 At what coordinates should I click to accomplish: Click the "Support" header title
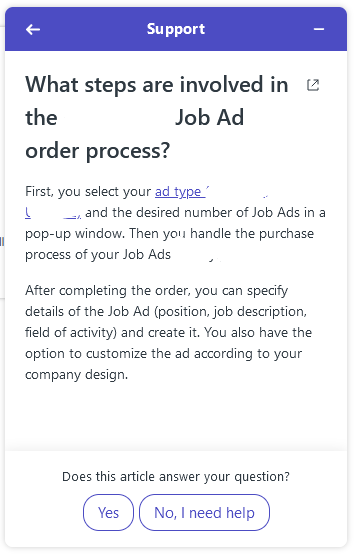click(176, 29)
